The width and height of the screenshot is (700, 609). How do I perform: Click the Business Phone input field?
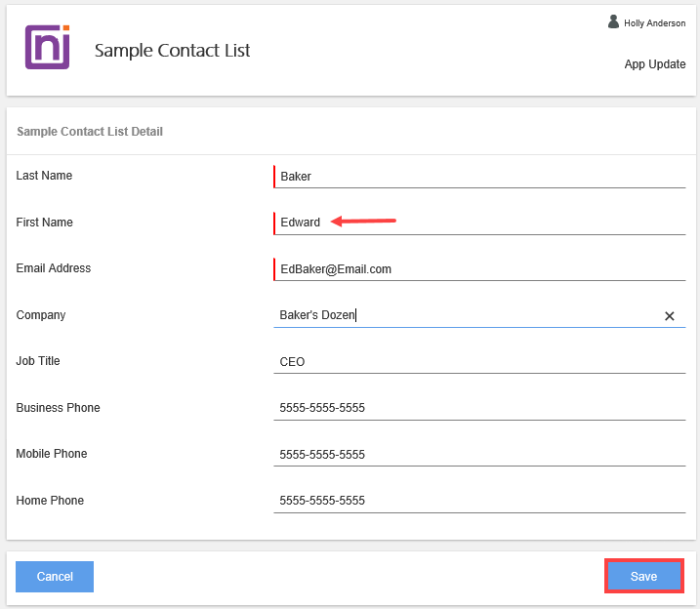coord(478,408)
